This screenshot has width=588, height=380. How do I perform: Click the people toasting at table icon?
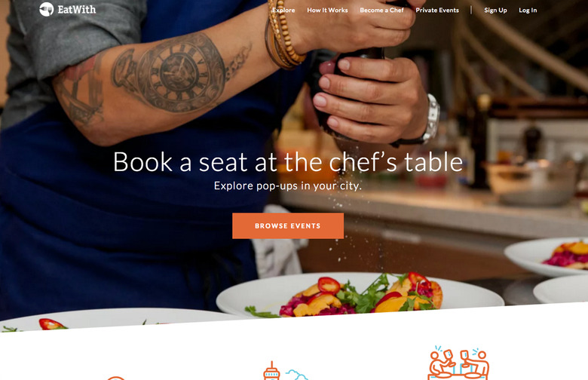(x=458, y=363)
